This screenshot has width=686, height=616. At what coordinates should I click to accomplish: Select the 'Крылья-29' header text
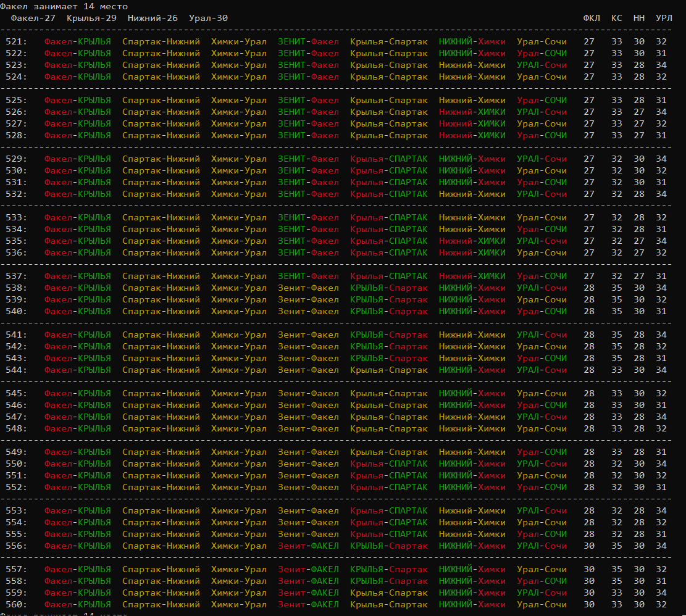91,19
